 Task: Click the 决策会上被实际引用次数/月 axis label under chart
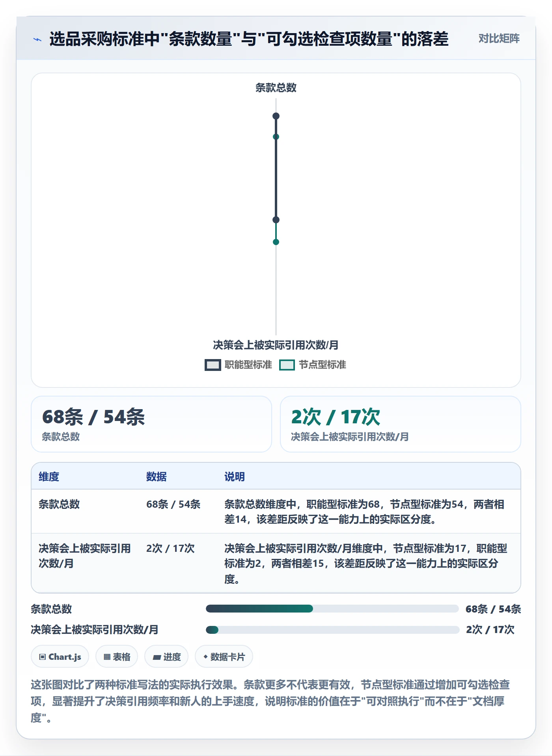pyautogui.click(x=276, y=345)
